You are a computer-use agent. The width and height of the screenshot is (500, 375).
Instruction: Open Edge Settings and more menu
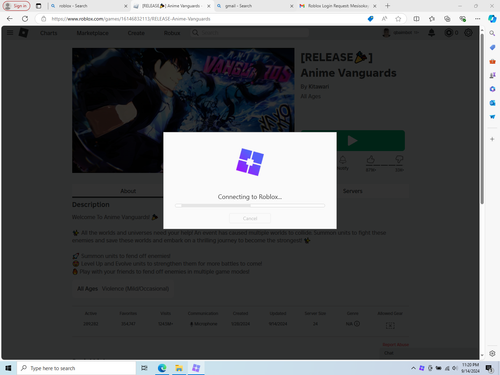(477, 19)
